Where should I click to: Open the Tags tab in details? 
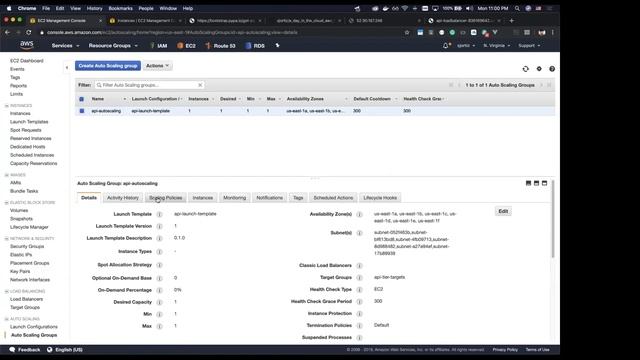298,198
